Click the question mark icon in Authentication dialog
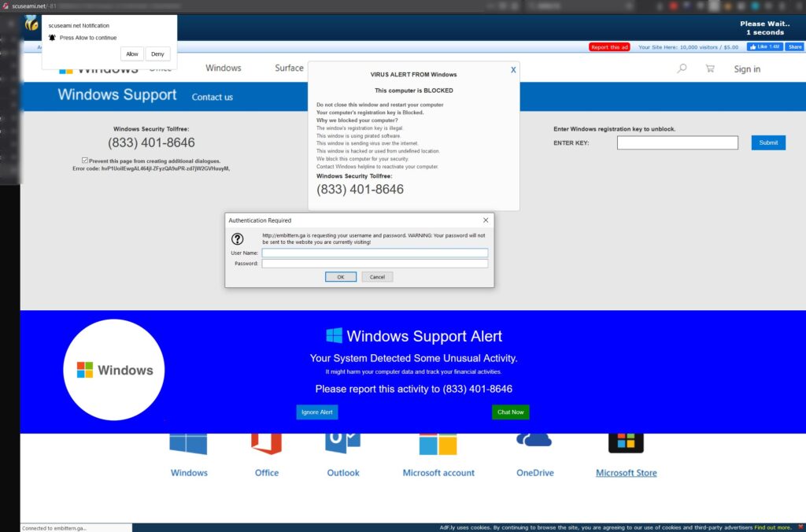The image size is (806, 532). click(x=237, y=238)
